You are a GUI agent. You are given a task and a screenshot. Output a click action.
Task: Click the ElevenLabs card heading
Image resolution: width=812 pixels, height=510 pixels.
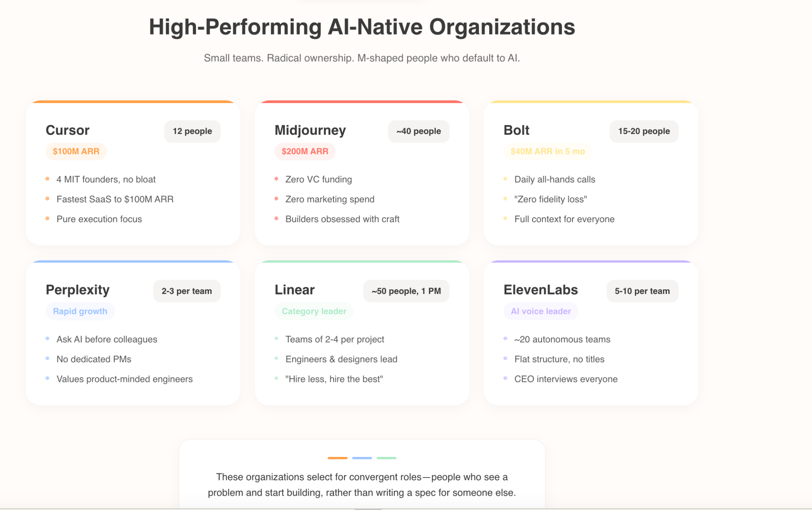click(540, 290)
